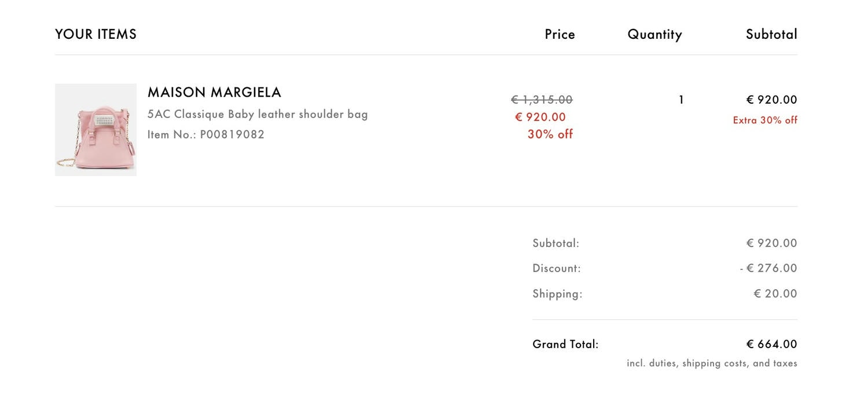This screenshot has height=398, width=868.
Task: Click the quantity value 1
Action: (x=681, y=100)
